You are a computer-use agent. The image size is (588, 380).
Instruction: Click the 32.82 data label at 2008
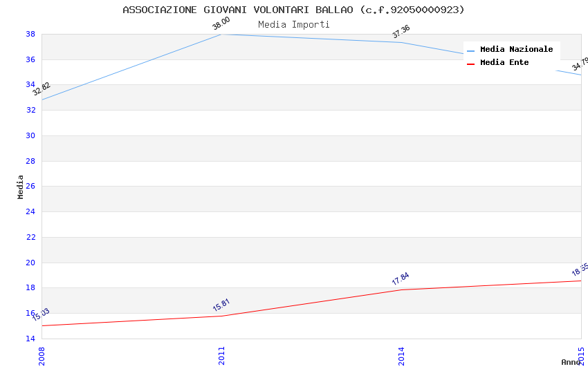(x=42, y=88)
